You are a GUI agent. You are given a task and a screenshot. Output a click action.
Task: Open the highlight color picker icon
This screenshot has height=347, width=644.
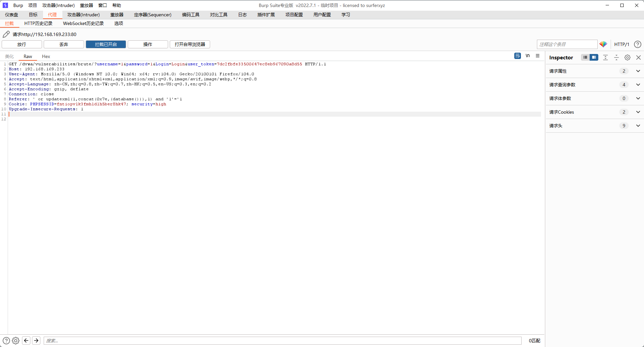tap(603, 44)
